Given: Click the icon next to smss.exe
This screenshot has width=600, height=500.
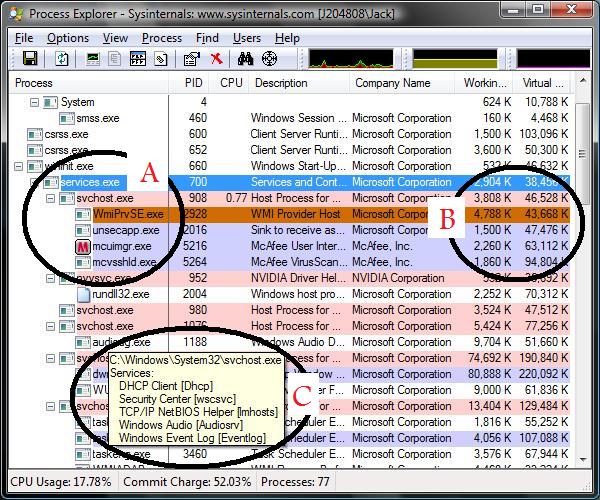Looking at the screenshot, I should point(67,119).
